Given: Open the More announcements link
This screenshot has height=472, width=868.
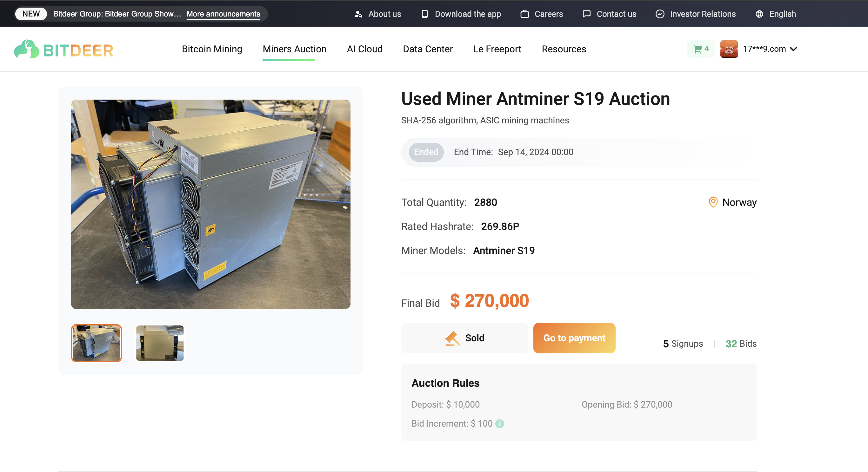Looking at the screenshot, I should pyautogui.click(x=223, y=14).
